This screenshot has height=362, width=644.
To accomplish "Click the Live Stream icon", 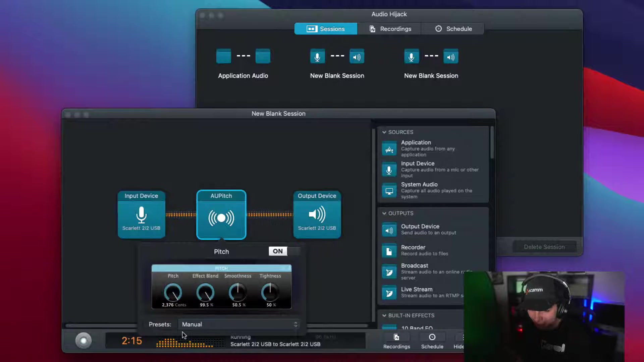I will click(x=389, y=293).
